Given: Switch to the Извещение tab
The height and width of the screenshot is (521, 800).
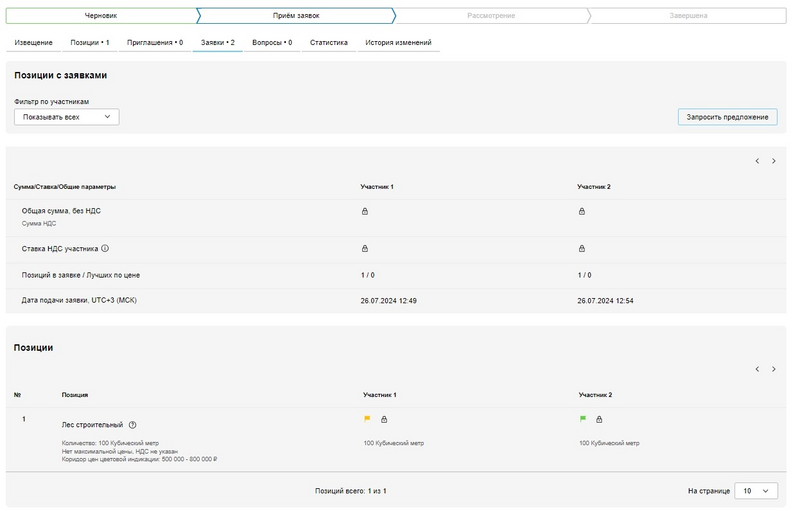Looking at the screenshot, I should point(34,43).
